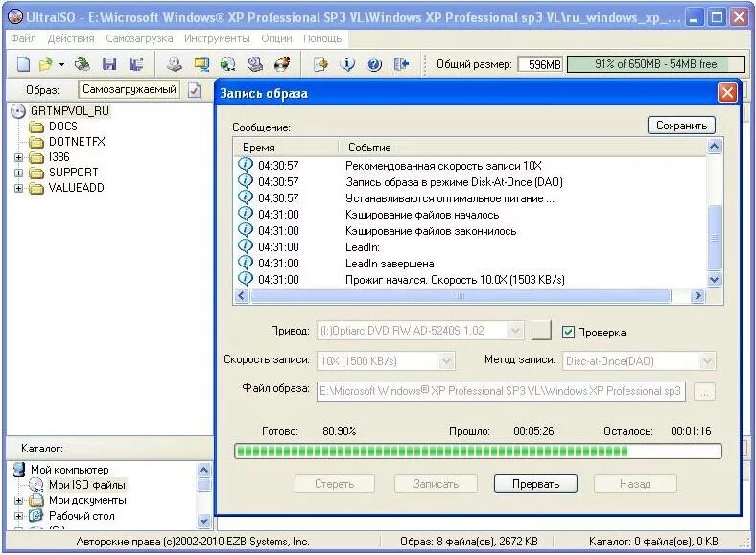The width and height of the screenshot is (756, 555).
Task: Click Make CD/DVD image toolbar icon
Action: point(174,64)
